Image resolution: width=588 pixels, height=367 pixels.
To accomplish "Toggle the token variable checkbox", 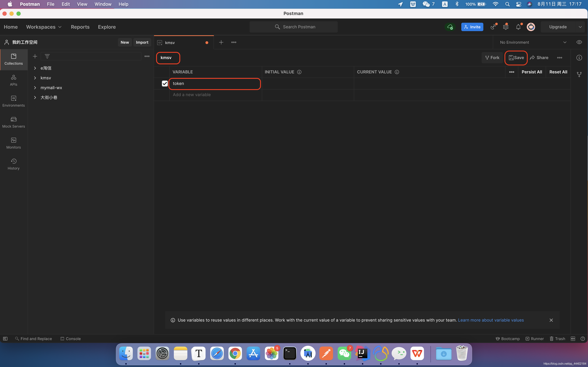I will 165,83.
